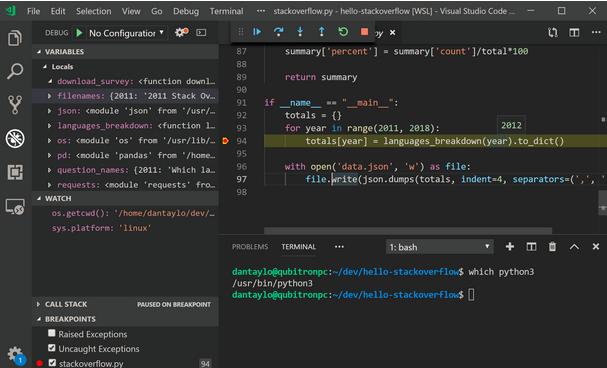
Task: Open the View menu
Action: pos(131,11)
